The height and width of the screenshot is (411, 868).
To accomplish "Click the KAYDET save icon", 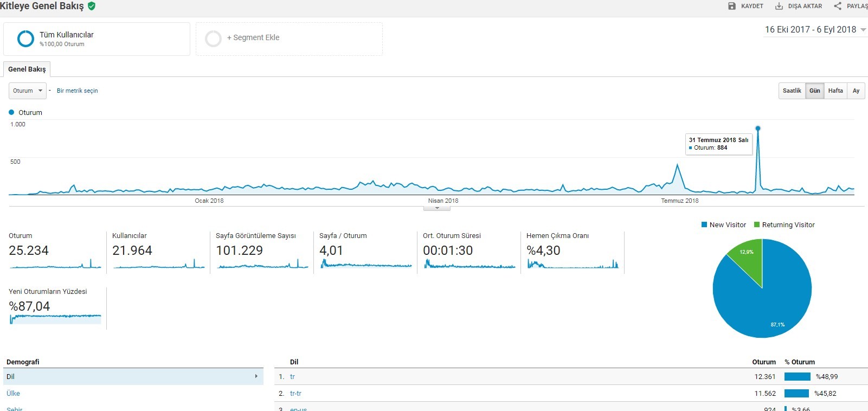I will click(732, 6).
